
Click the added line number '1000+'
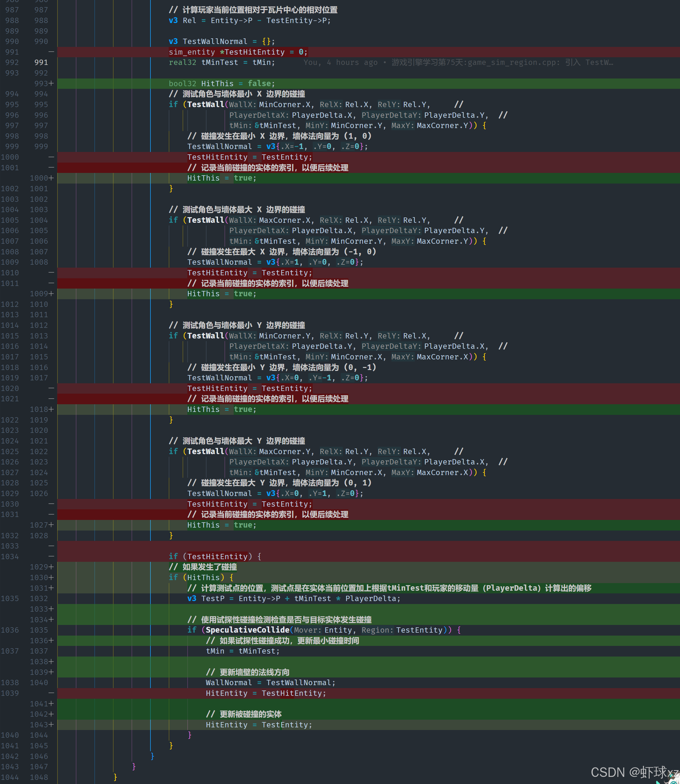coord(42,178)
